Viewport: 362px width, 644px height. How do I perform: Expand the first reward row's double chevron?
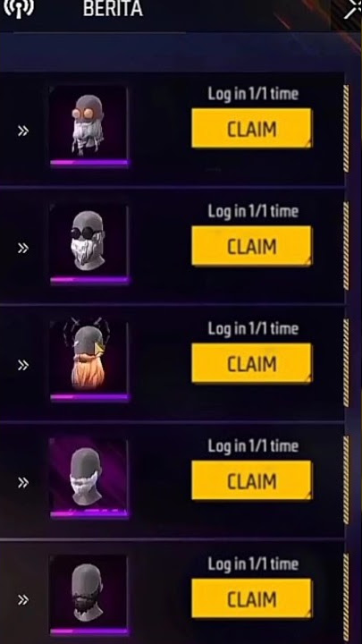click(23, 131)
